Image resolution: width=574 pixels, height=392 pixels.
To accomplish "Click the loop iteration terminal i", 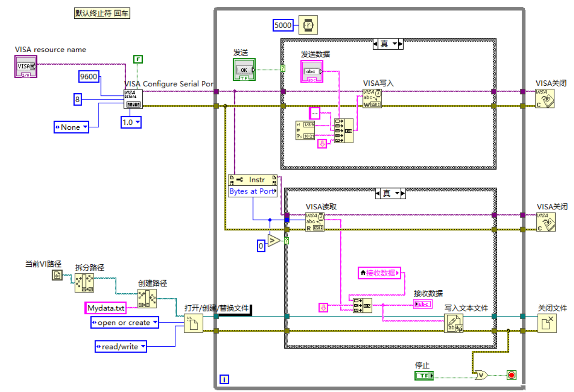I will (224, 379).
